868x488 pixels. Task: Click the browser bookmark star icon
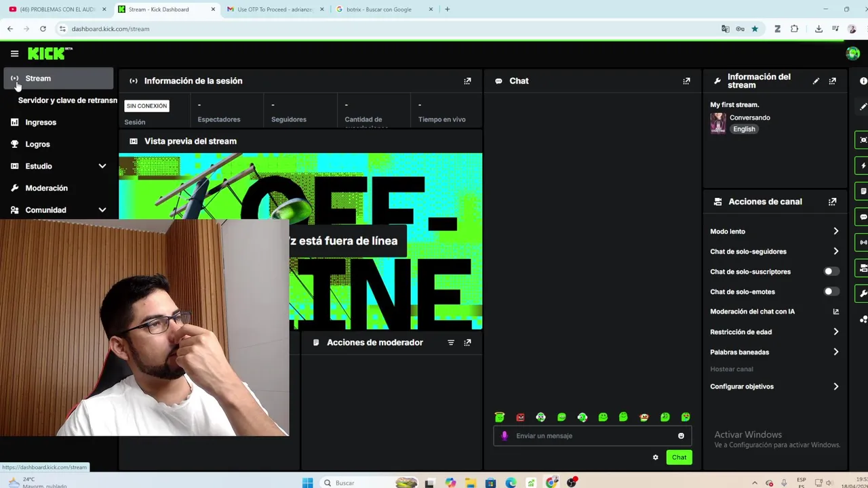coord(755,28)
